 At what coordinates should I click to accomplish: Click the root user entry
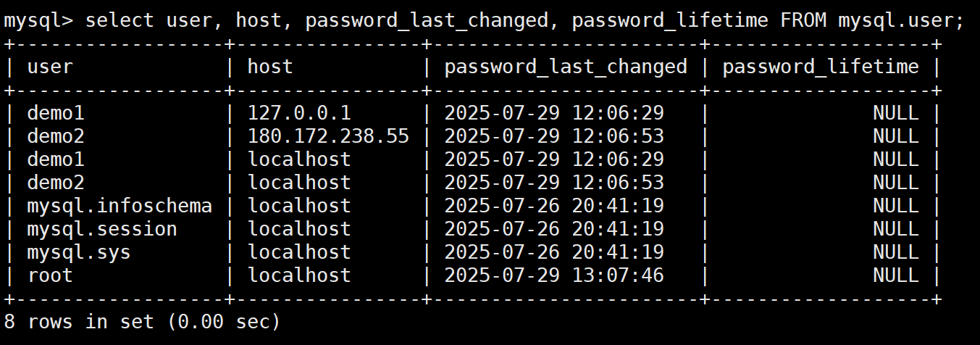[x=50, y=275]
